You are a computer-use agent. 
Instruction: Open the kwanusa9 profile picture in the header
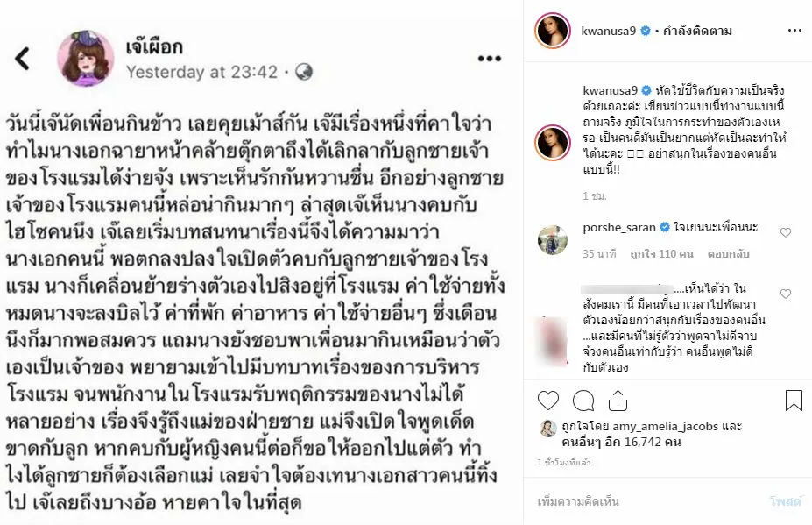[x=553, y=31]
